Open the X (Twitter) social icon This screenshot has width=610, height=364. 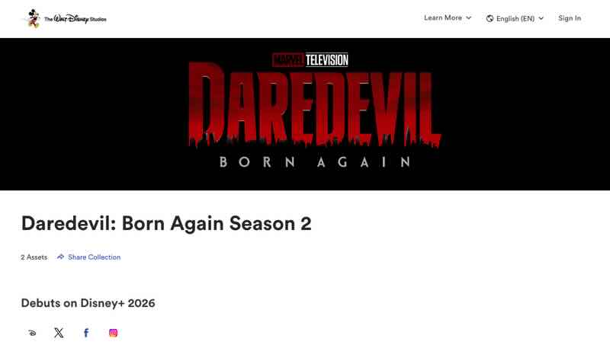tap(59, 333)
